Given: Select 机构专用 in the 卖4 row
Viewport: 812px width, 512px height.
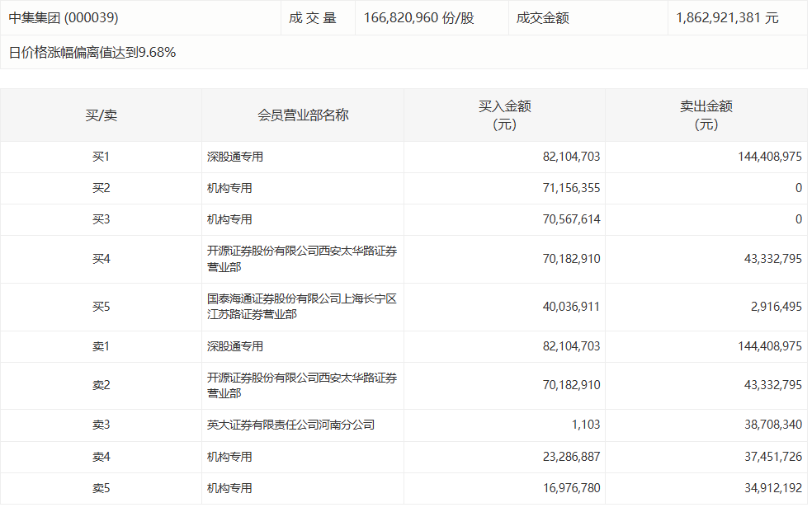Looking at the screenshot, I should [229, 458].
